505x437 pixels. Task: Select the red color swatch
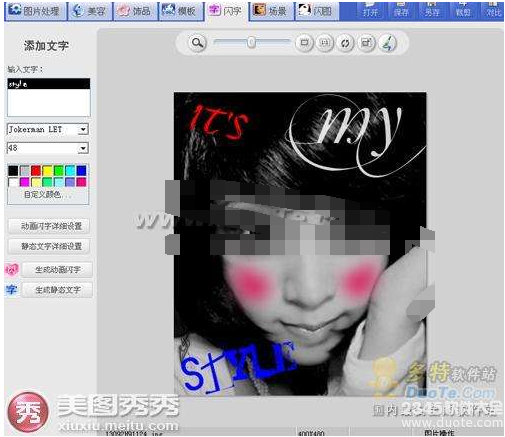pos(36,171)
